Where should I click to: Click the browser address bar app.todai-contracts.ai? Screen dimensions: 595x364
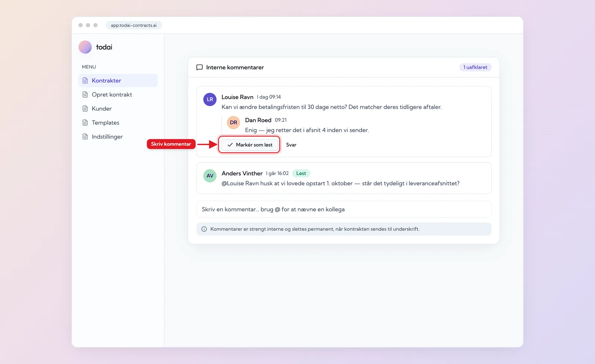[134, 25]
